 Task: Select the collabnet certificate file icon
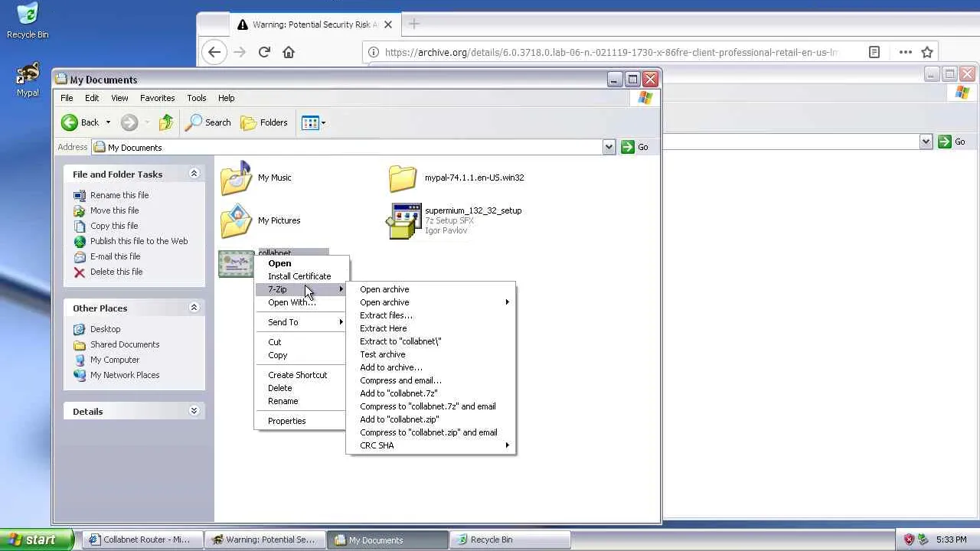click(236, 263)
